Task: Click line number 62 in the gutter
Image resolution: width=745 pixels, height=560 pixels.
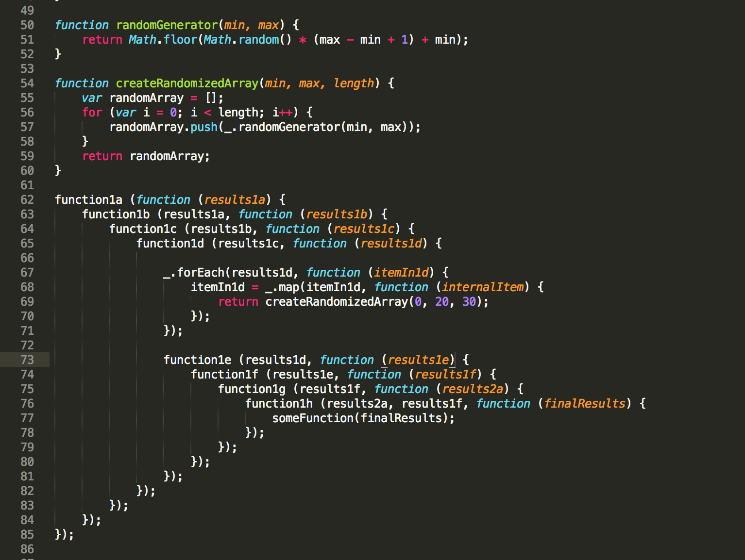Action: tap(27, 200)
